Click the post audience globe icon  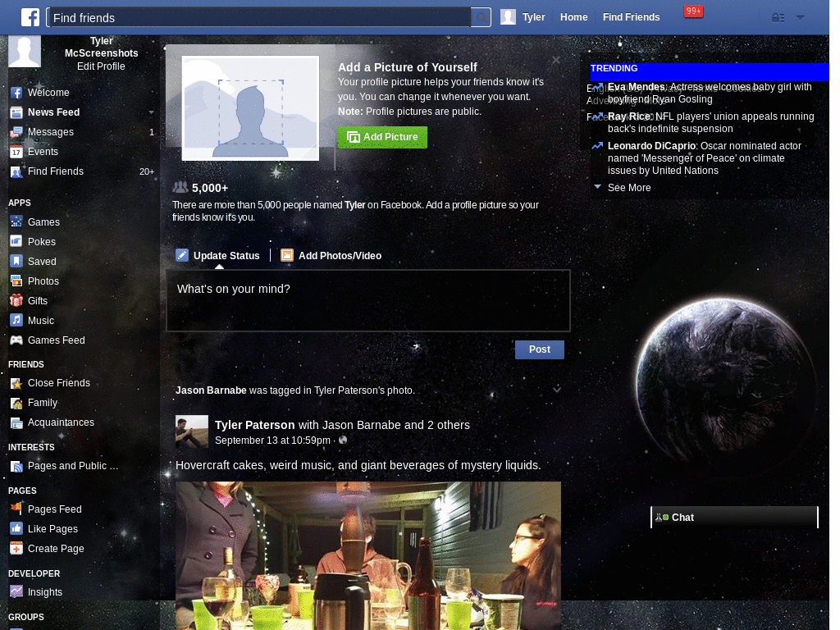point(343,441)
